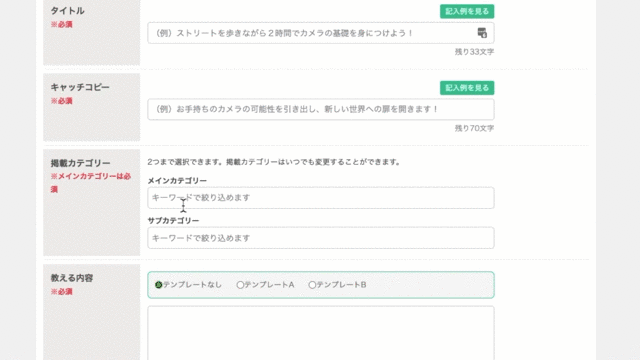Viewport: 640px width, 360px height.
Task: Click the メインカテゴリー field label
Action: tap(177, 180)
